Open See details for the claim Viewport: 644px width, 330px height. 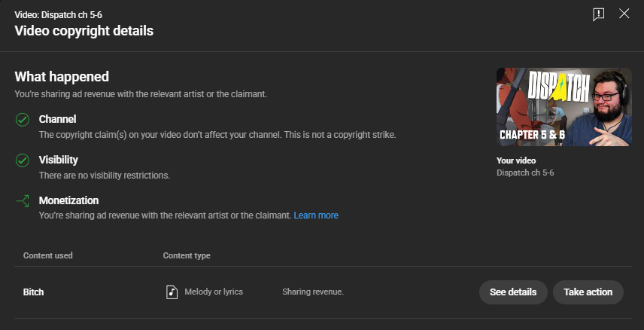pyautogui.click(x=513, y=292)
